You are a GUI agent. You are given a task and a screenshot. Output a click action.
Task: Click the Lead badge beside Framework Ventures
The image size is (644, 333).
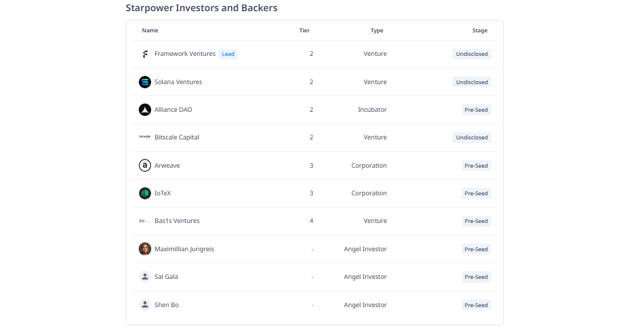click(x=228, y=54)
